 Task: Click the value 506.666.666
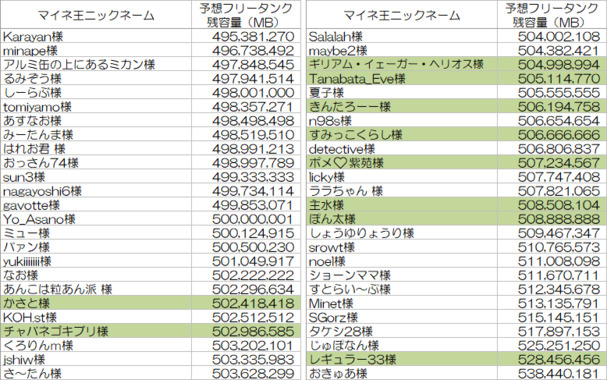(x=559, y=135)
